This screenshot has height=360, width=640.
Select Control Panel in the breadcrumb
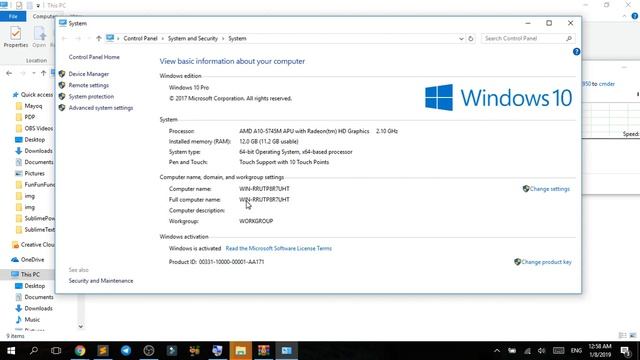tap(140, 38)
